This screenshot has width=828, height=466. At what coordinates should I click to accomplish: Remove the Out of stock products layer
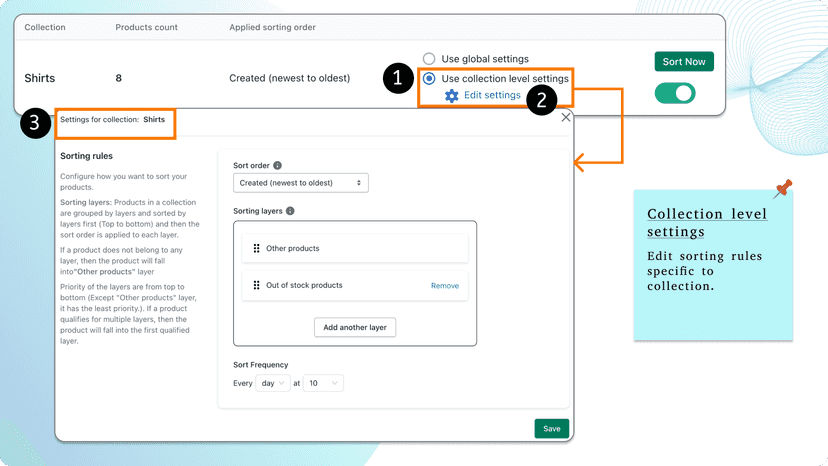click(x=445, y=286)
